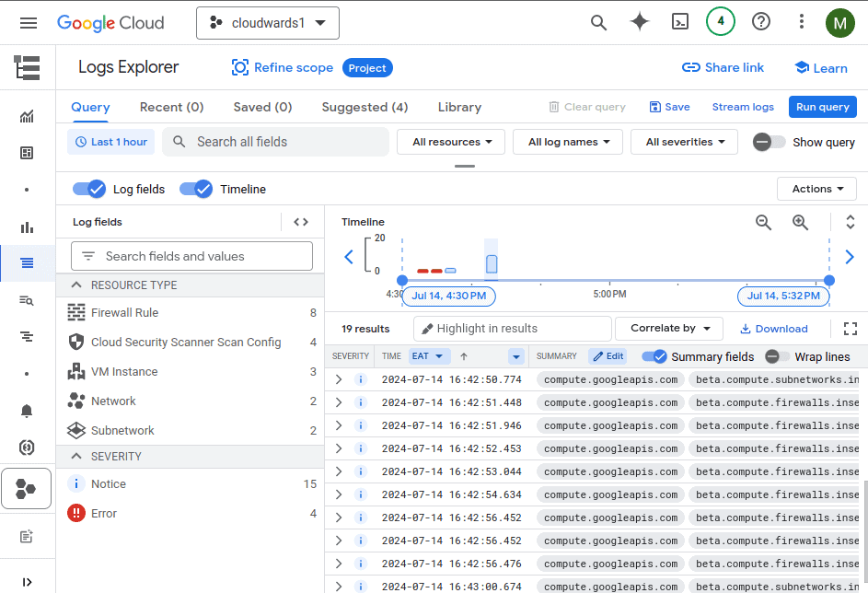The height and width of the screenshot is (593, 868).
Task: Filter by Firewall Rule resource type
Action: pyautogui.click(x=190, y=313)
